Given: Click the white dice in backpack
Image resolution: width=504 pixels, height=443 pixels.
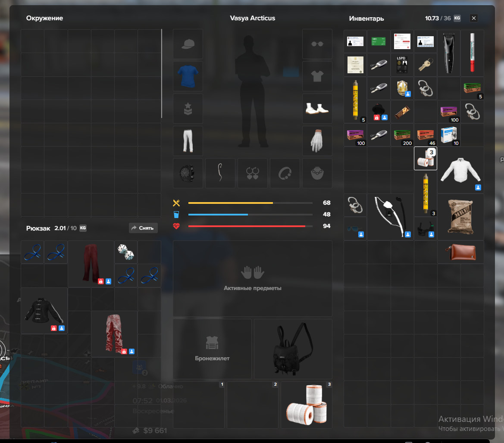Looking at the screenshot, I should point(126,252).
